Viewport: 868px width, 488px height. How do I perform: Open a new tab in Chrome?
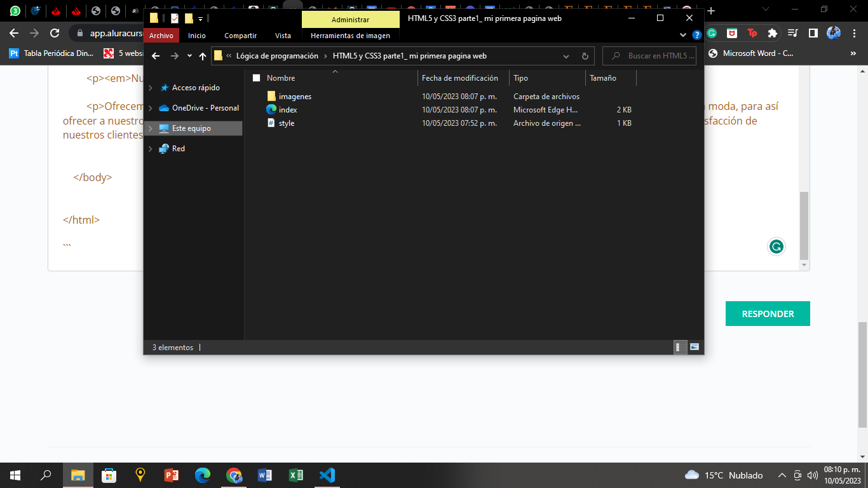[x=711, y=11]
